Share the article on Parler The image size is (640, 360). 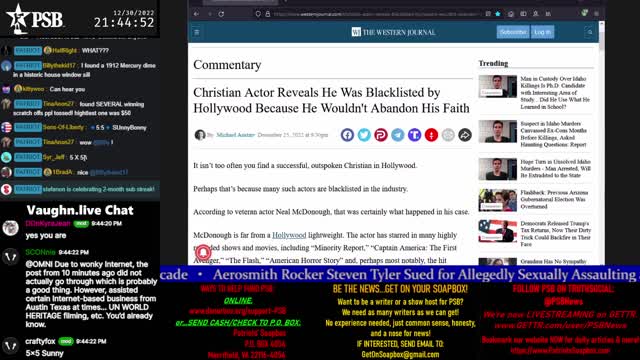[x=381, y=135]
